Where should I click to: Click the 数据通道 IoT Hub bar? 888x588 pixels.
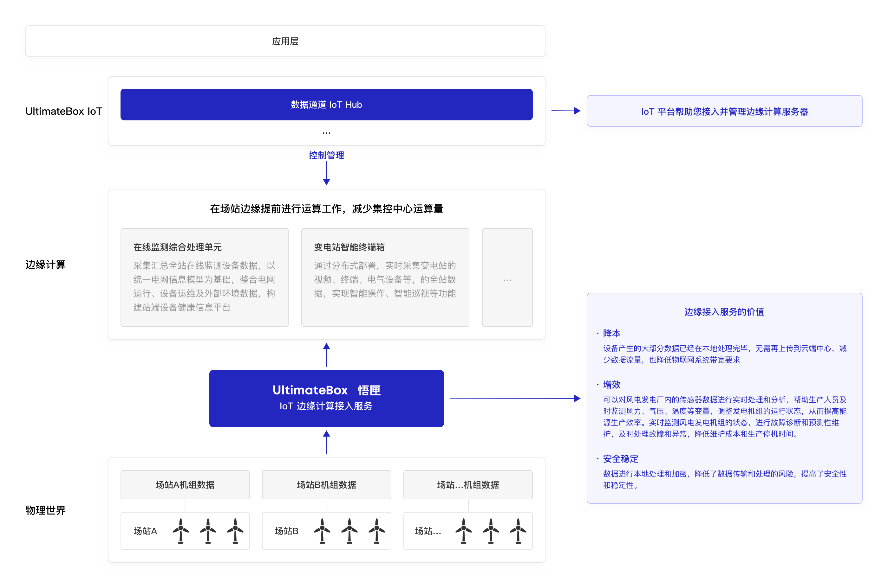pyautogui.click(x=326, y=105)
